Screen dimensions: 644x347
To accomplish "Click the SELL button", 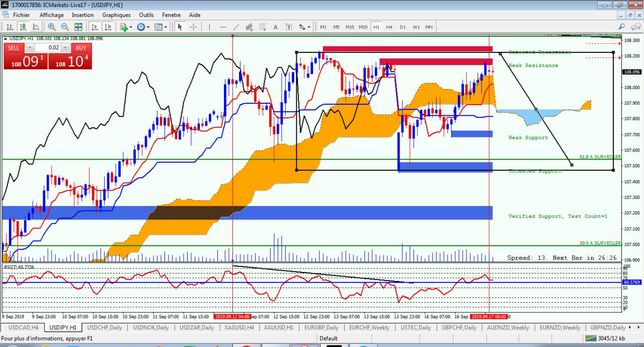I will click(x=14, y=48).
